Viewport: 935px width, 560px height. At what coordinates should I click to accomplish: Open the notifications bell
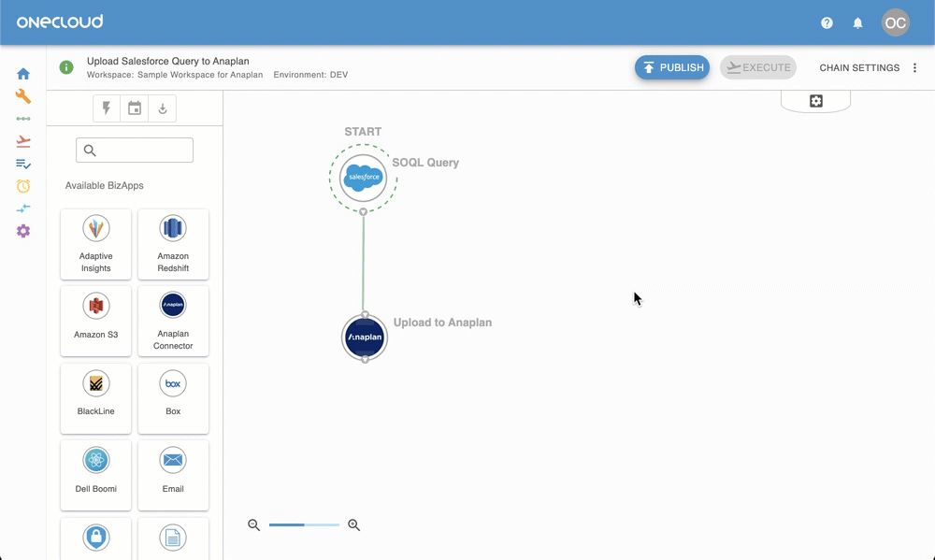857,22
